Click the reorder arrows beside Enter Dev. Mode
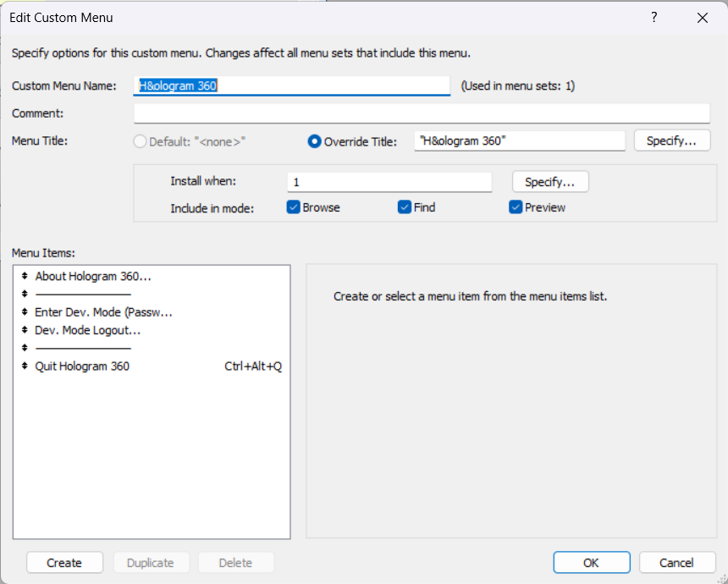728x584 pixels. (24, 312)
